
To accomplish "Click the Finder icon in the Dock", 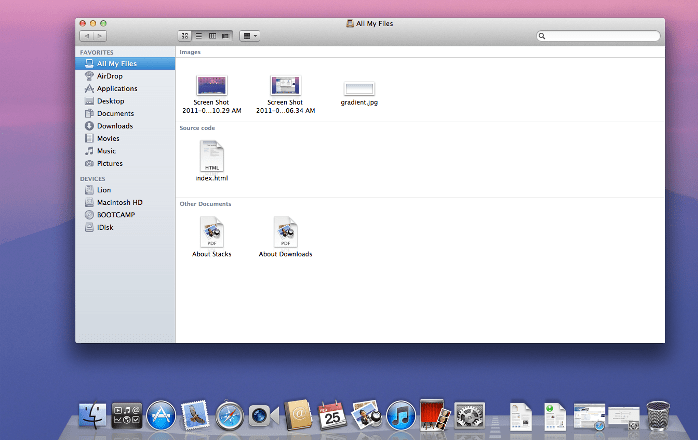I will (92, 416).
